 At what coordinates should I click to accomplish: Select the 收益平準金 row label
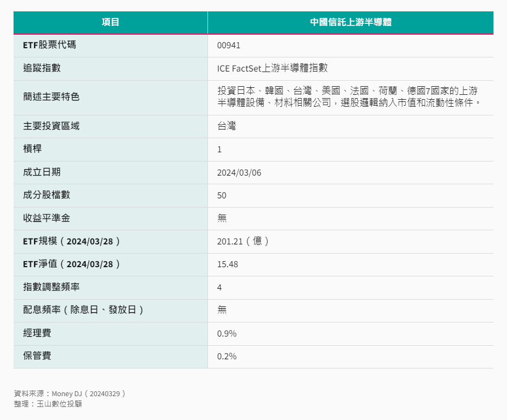pos(47,218)
